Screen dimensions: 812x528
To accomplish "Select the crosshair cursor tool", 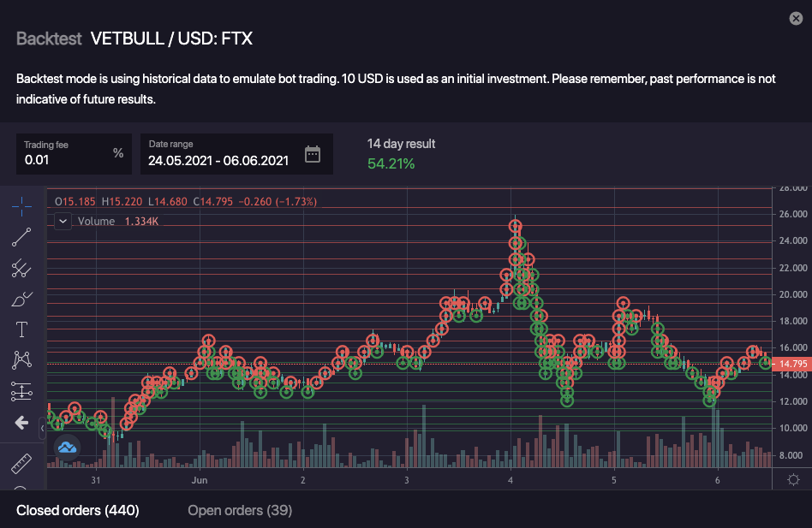I will click(x=22, y=206).
